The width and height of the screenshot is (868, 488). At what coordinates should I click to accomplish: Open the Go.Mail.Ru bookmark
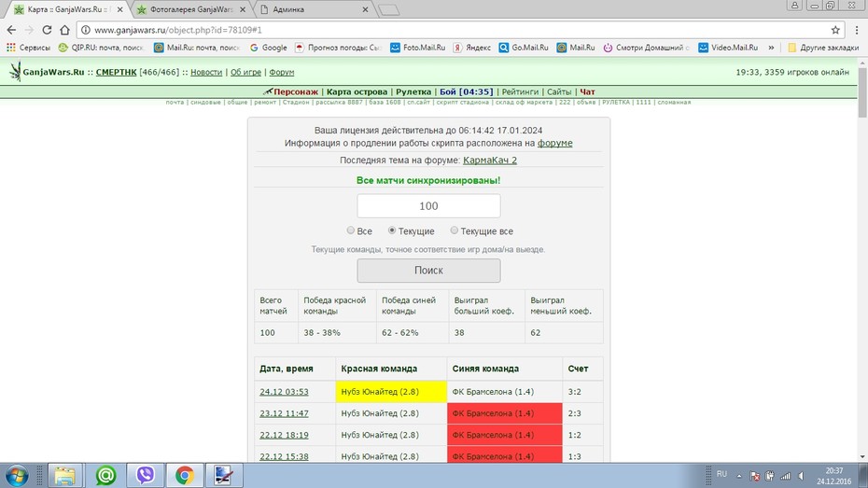524,48
